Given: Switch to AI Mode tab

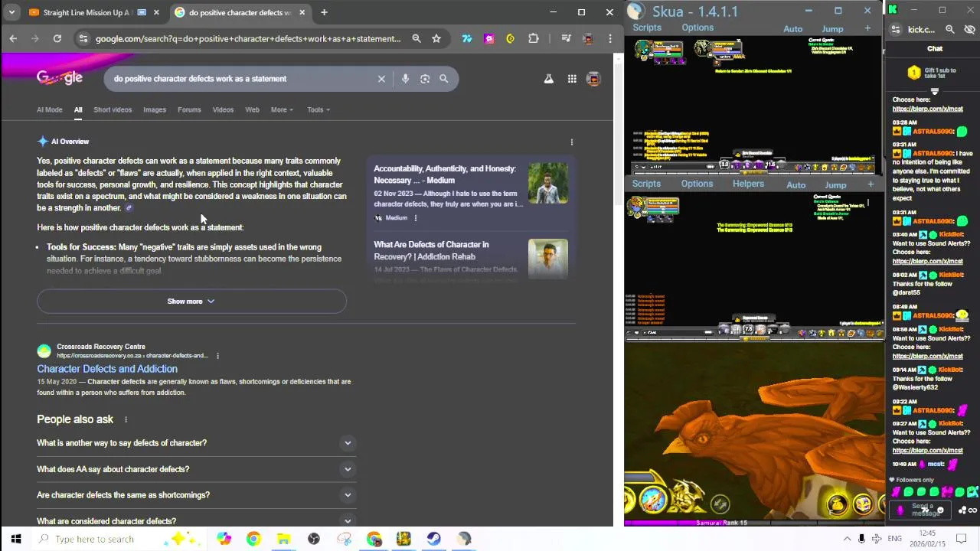Looking at the screenshot, I should point(49,109).
